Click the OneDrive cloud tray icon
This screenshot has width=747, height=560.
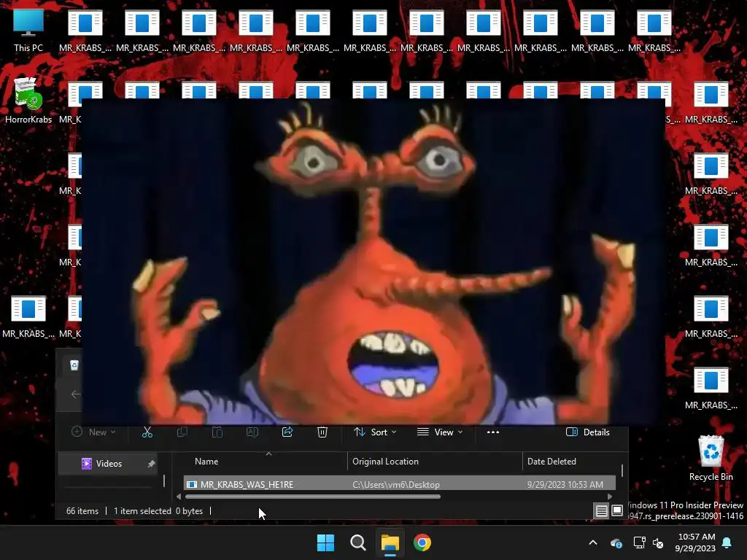(616, 542)
